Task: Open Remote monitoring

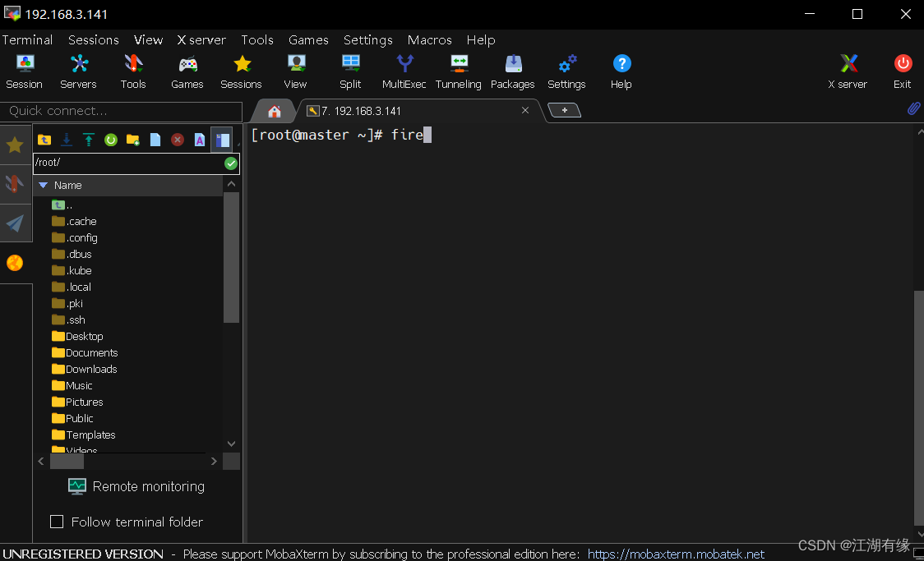Action: tap(136, 486)
